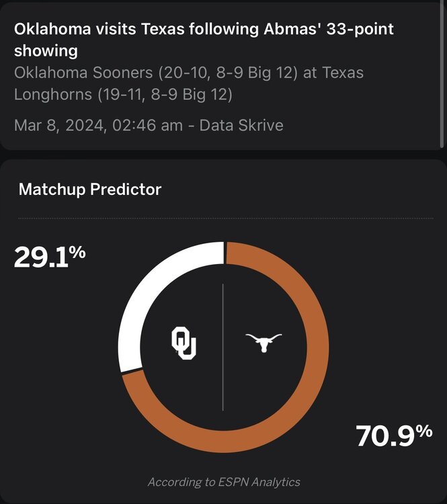Tap the Oklahoma Sooners OU logo
The image size is (447, 504).
[x=184, y=343]
